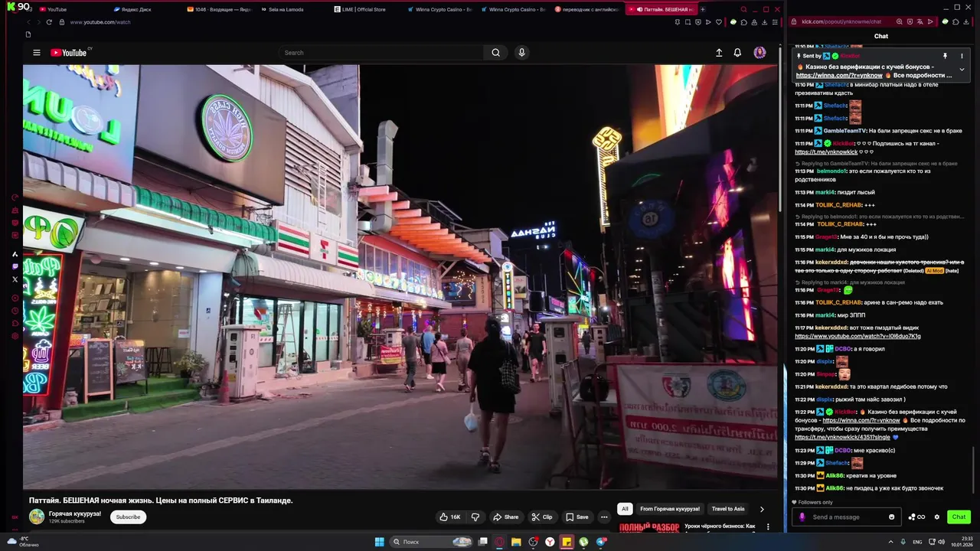Open the YouTube account avatar menu

[x=759, y=53]
